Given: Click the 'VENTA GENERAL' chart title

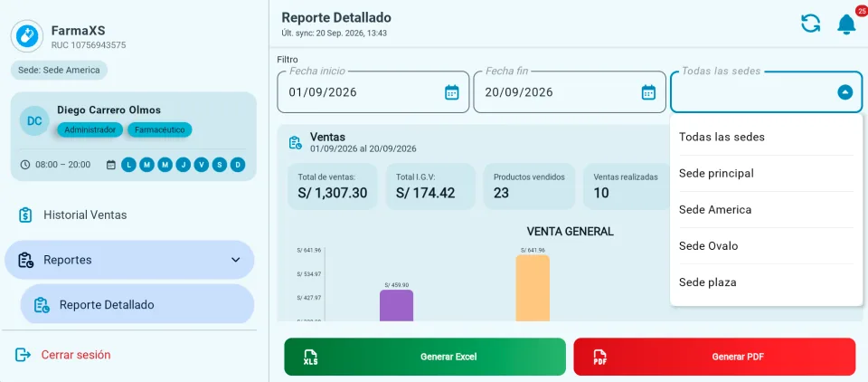Looking at the screenshot, I should [571, 232].
